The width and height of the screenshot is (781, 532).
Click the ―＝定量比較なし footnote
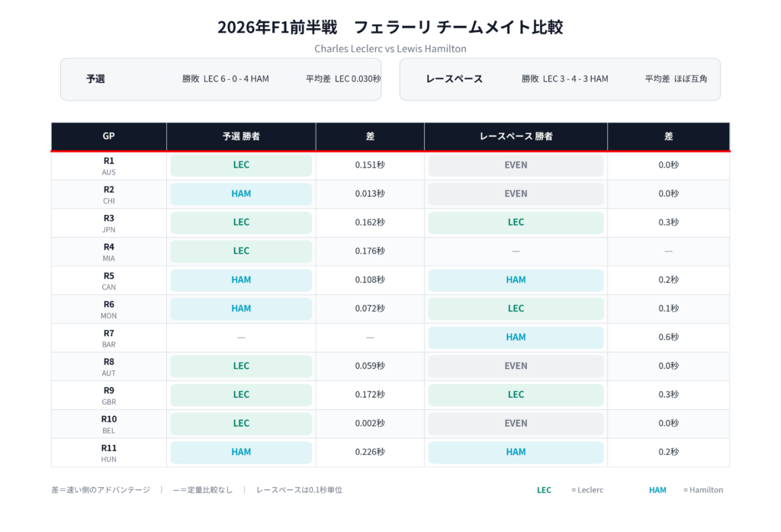coord(203,490)
